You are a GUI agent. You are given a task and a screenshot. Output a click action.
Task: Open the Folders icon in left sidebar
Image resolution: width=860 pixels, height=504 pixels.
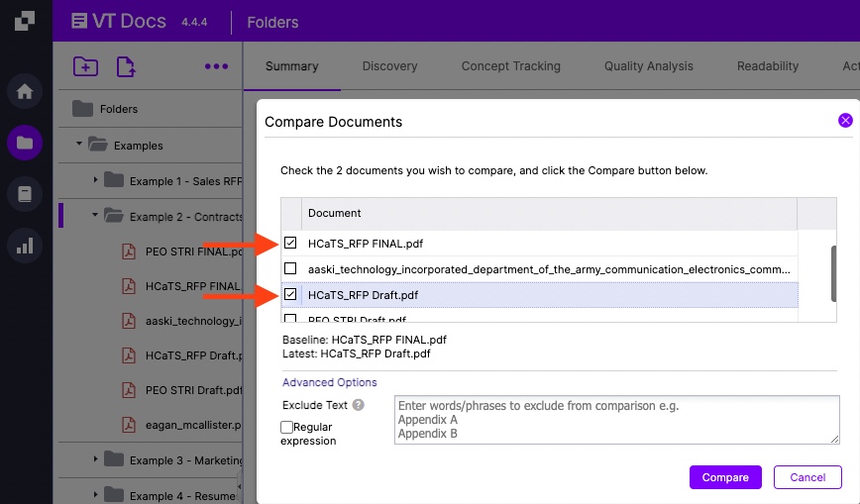pos(25,143)
